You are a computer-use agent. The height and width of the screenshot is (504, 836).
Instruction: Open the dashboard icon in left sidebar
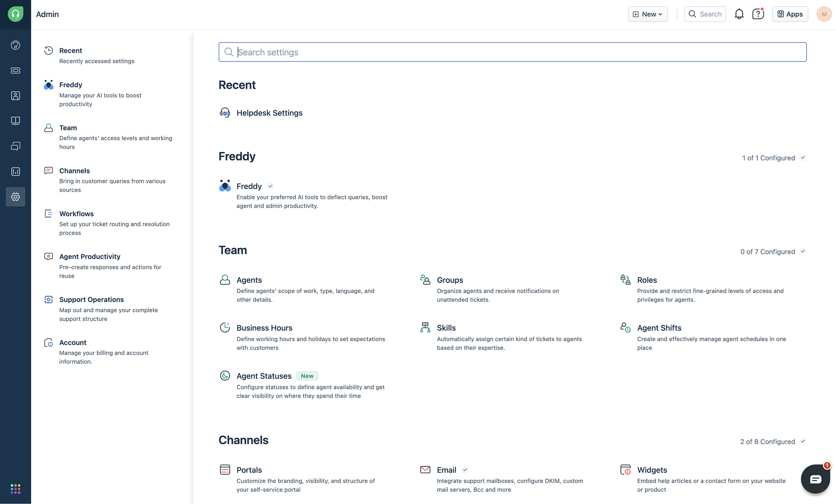click(x=15, y=45)
